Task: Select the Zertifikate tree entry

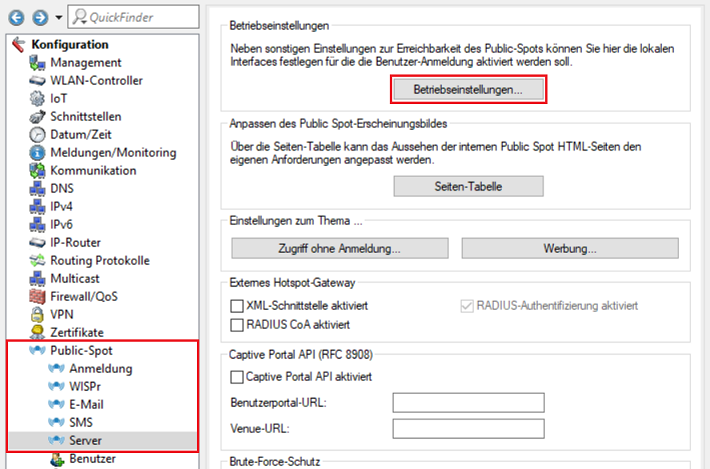Action: pyautogui.click(x=77, y=332)
